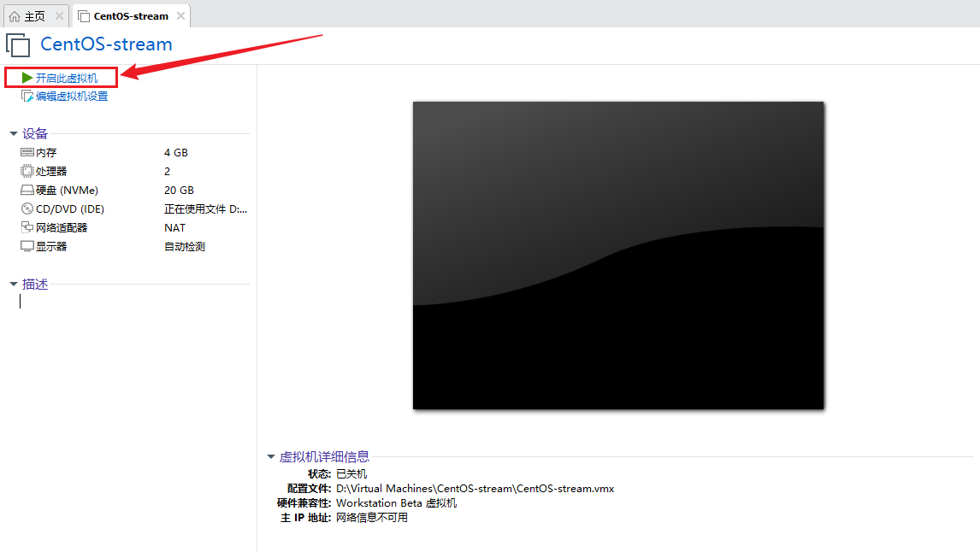The height and width of the screenshot is (552, 980).
Task: Click the 显示器 device label
Action: [x=51, y=246]
